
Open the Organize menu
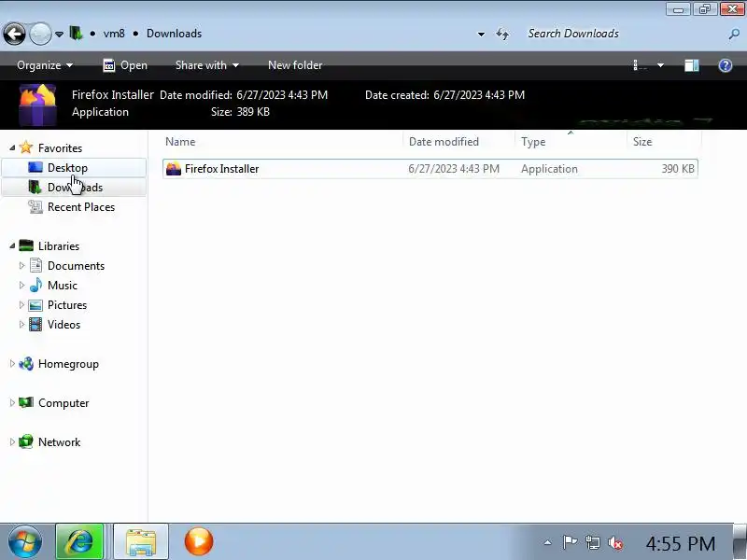[x=45, y=65]
